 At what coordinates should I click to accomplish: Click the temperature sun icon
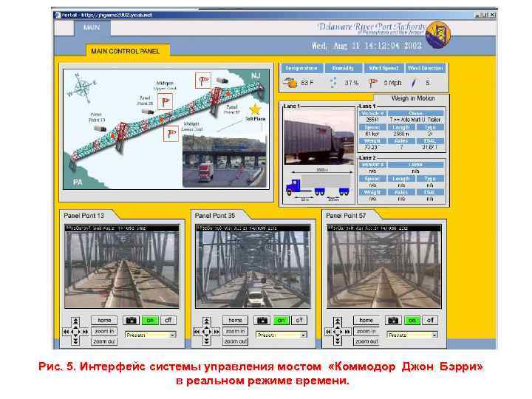[290, 83]
